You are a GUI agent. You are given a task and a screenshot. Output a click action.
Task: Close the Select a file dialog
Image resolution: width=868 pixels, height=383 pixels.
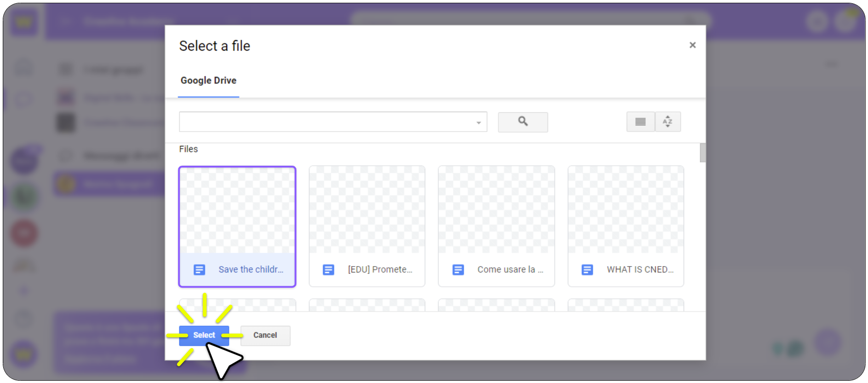[x=692, y=45]
